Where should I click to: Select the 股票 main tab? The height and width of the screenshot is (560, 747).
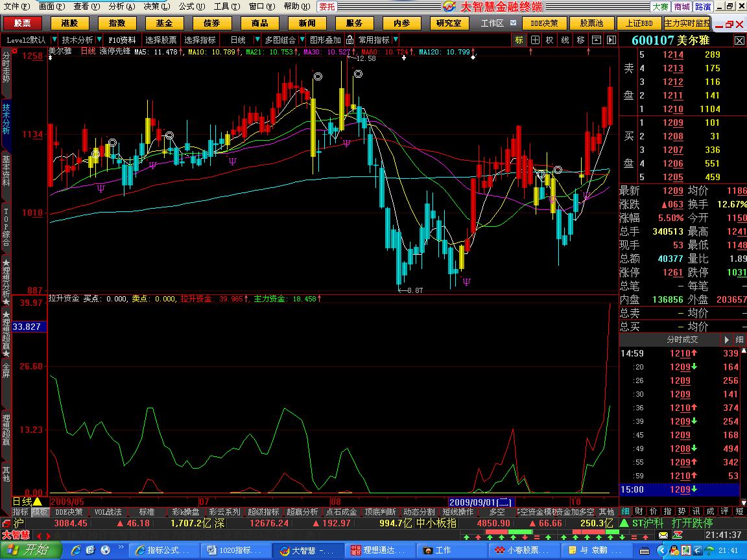pyautogui.click(x=23, y=23)
